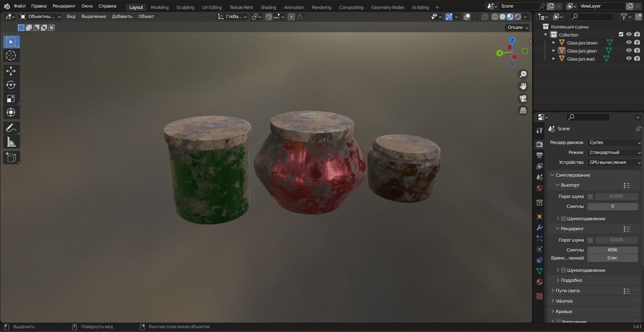
Task: Open render engine dropdown showing Cycles
Action: [614, 143]
